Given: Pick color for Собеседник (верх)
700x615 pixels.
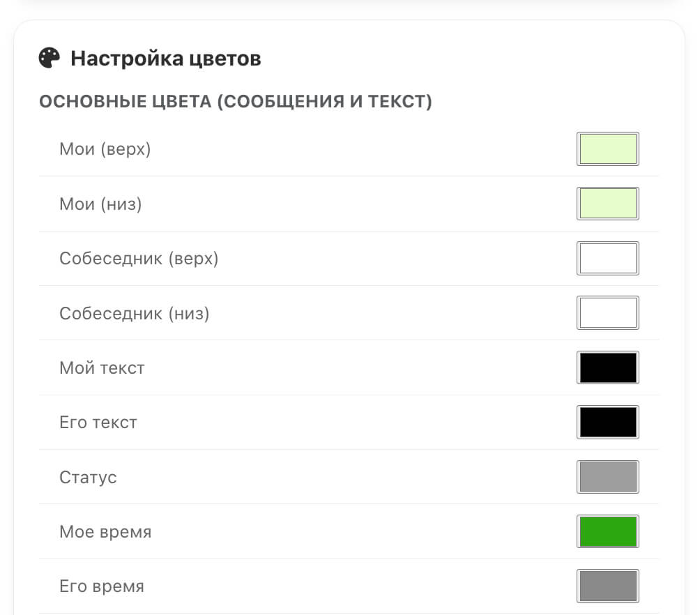Looking at the screenshot, I should [x=607, y=259].
